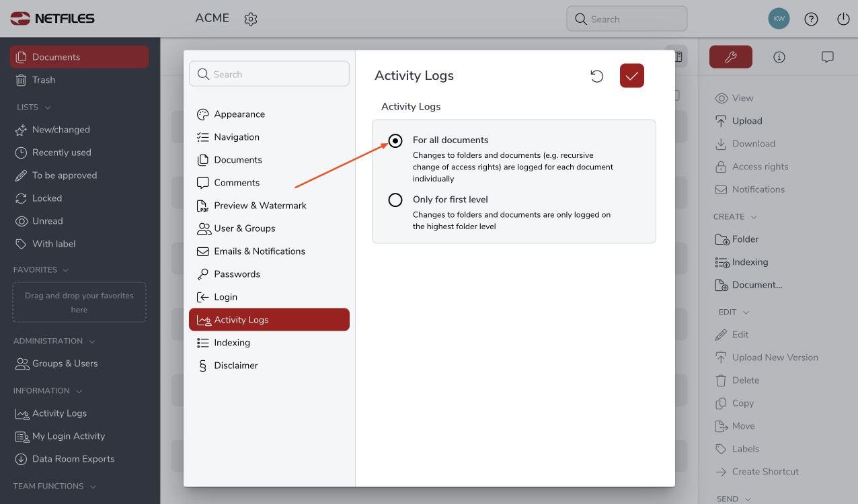
Task: Open Activity Logs in left sidebar
Action: coord(79,413)
